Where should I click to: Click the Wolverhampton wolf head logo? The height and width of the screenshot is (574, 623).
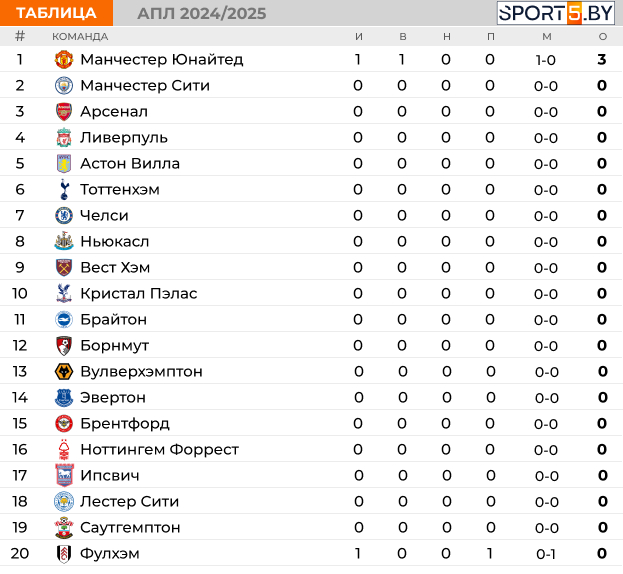(x=64, y=372)
